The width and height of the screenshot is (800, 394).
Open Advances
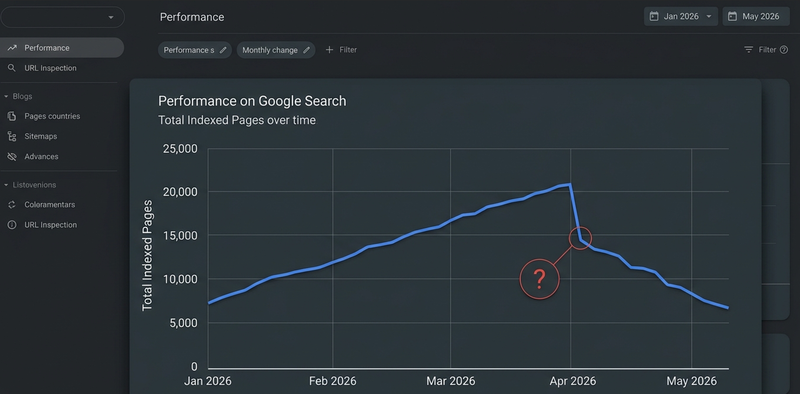coord(41,156)
